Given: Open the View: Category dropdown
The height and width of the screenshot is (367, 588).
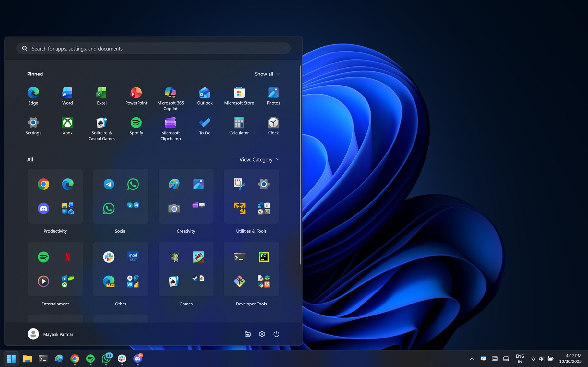Looking at the screenshot, I should point(259,159).
